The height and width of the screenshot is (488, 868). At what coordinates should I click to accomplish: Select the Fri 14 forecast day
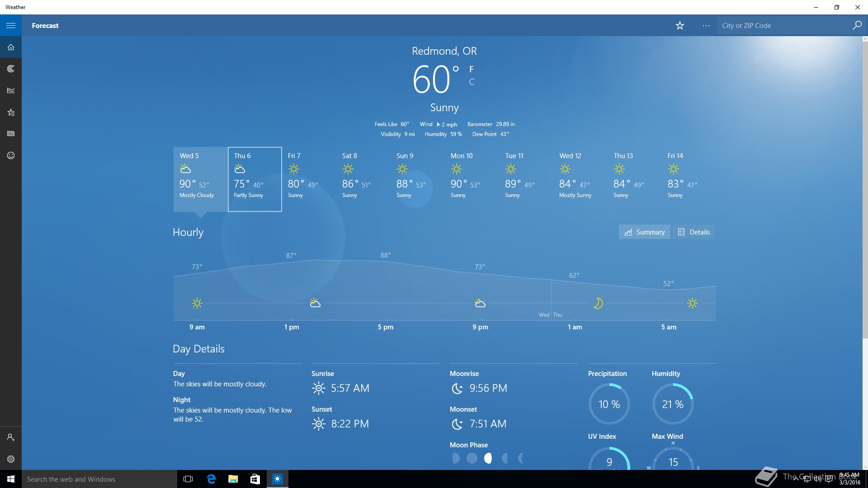tap(689, 179)
